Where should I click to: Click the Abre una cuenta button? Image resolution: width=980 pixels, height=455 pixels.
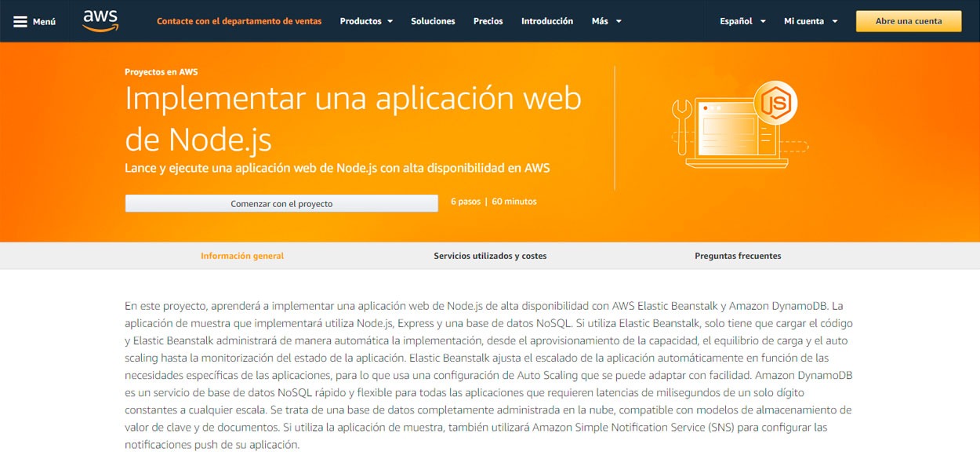909,21
